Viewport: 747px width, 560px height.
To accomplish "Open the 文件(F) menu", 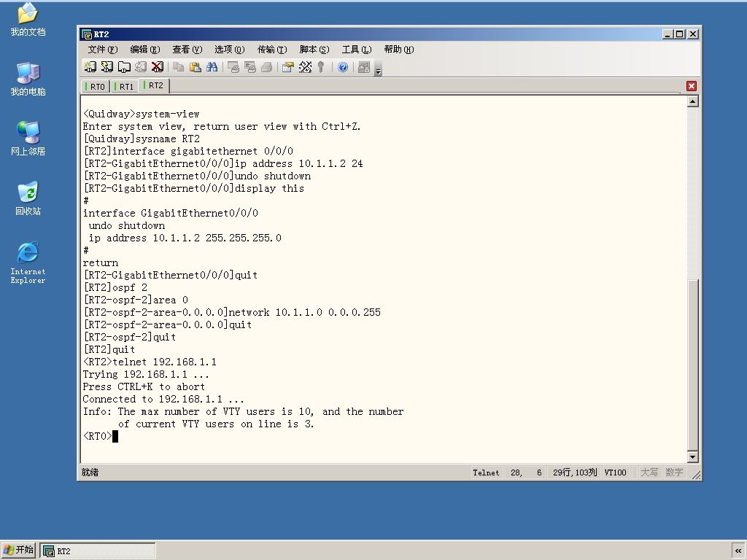I will (x=102, y=50).
